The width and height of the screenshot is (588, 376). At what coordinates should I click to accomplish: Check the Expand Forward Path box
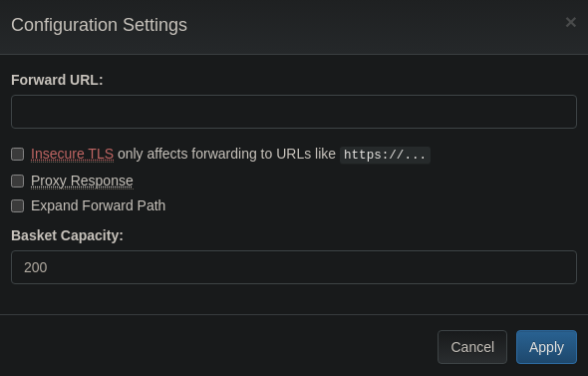[x=17, y=206]
